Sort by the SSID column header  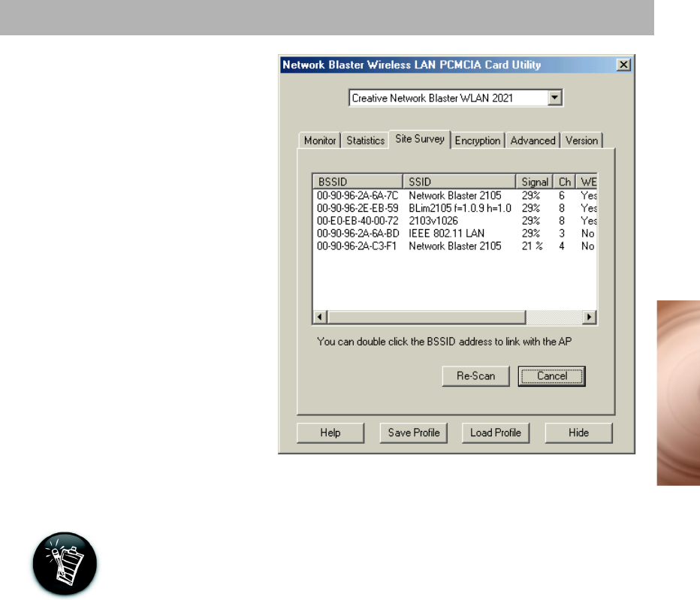[x=460, y=182]
